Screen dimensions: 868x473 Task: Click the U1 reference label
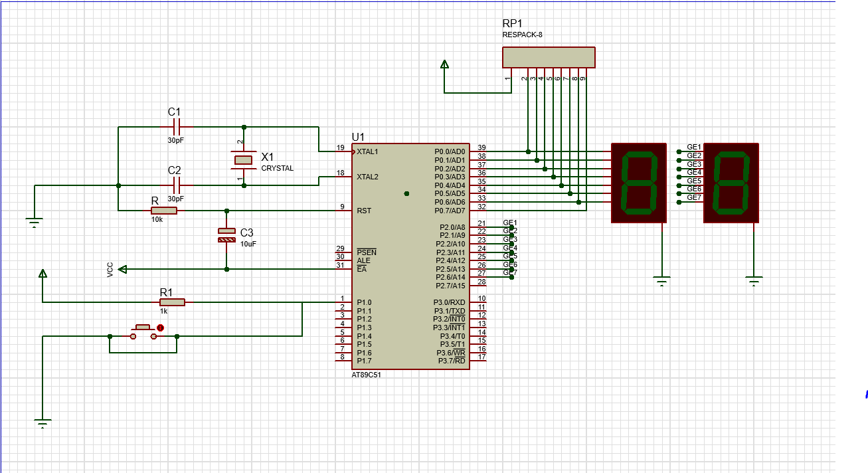(358, 136)
